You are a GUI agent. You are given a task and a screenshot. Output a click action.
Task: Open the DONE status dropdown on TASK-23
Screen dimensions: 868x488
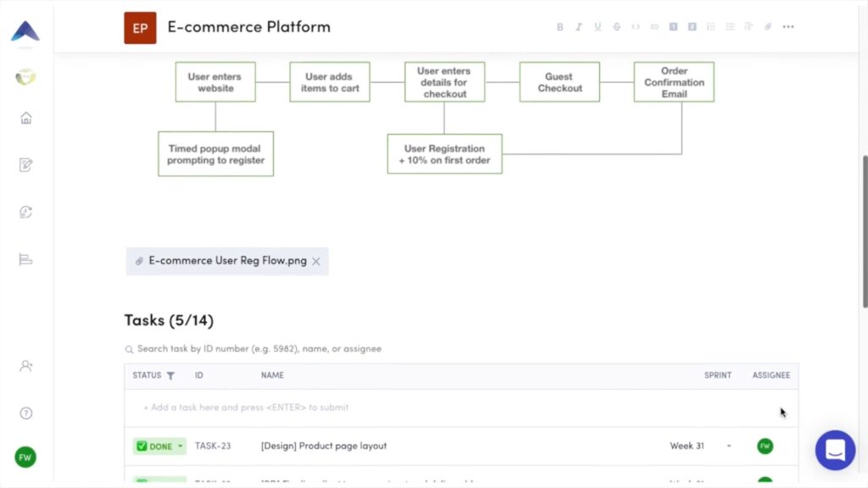[159, 445]
